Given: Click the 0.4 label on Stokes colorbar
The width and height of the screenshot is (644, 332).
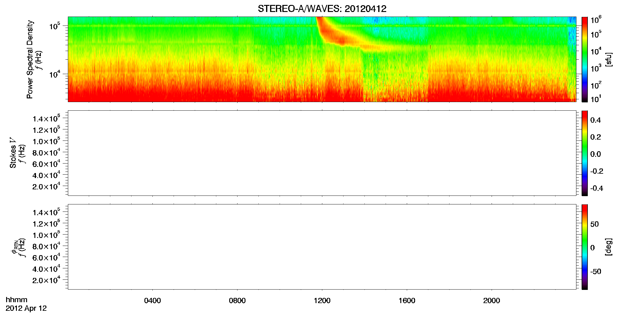Looking at the screenshot, I should (595, 120).
